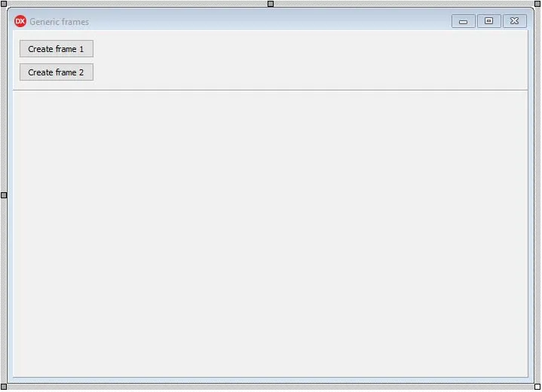Viewport: 542px width, 392px height.
Task: Click the Generic frames title text
Action: point(59,22)
